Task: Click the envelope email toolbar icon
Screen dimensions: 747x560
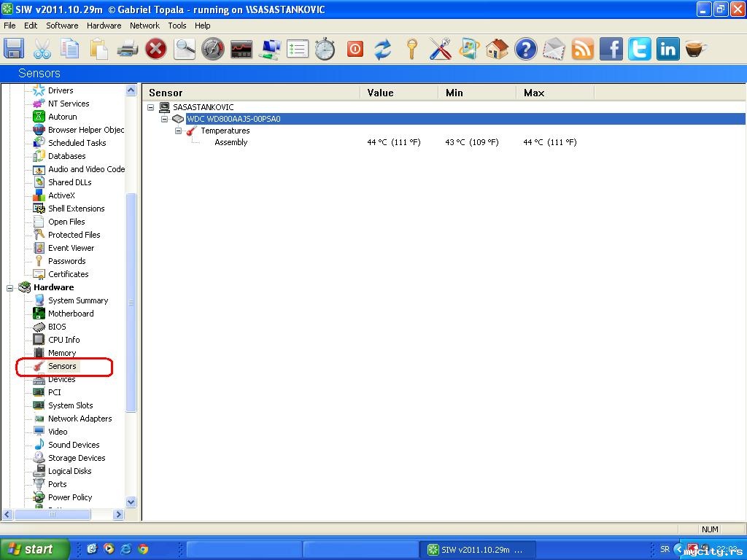Action: coord(554,49)
